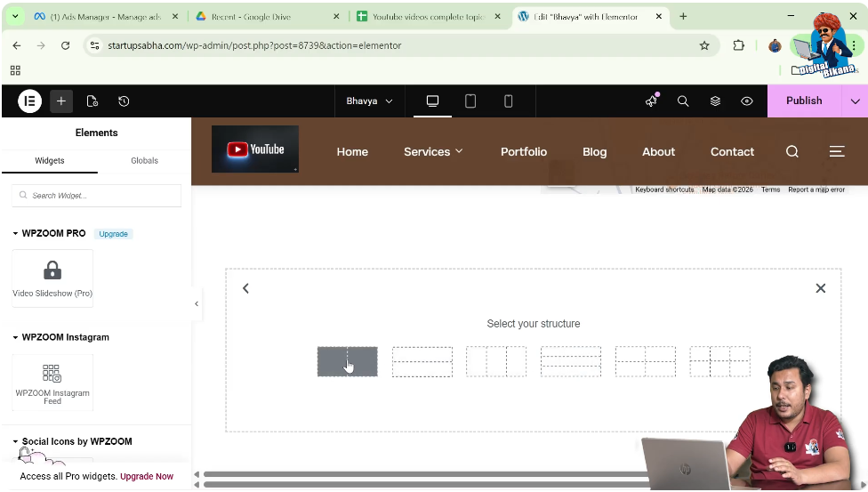
Task: Switch to the Widgets tab
Action: pos(49,161)
